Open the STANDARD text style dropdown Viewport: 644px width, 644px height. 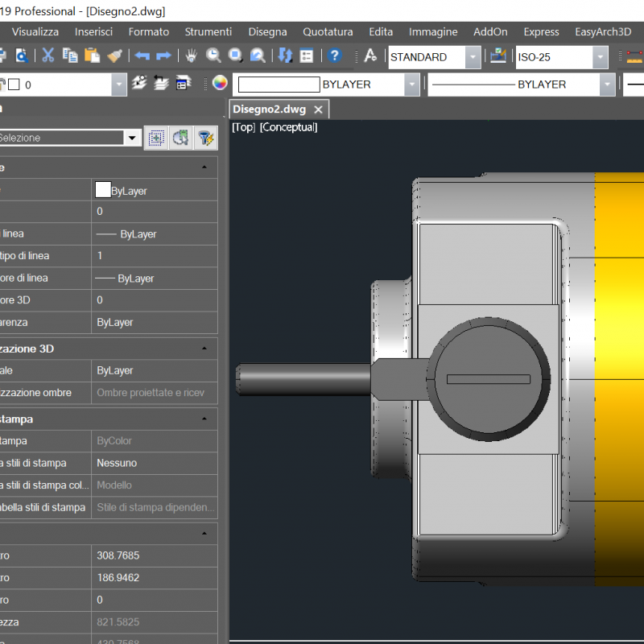[x=473, y=57]
